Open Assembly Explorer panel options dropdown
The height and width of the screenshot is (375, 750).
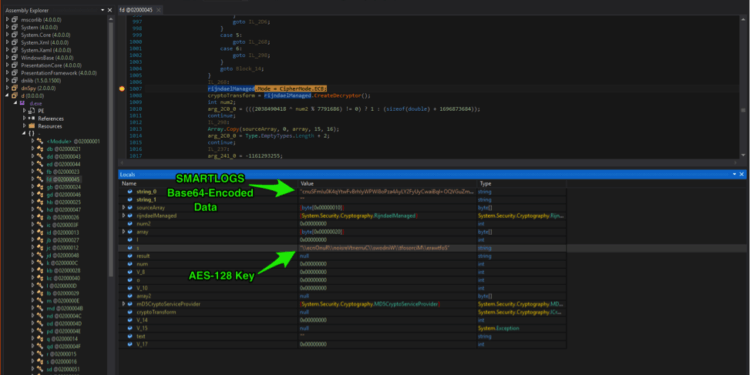103,10
